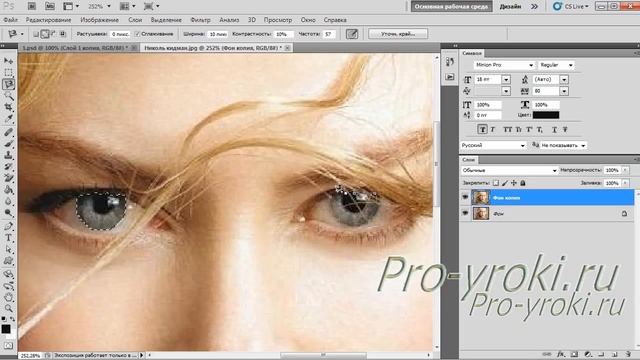Toggle lock all padlock icon
Screen dimensions: 640x360
click(522, 183)
